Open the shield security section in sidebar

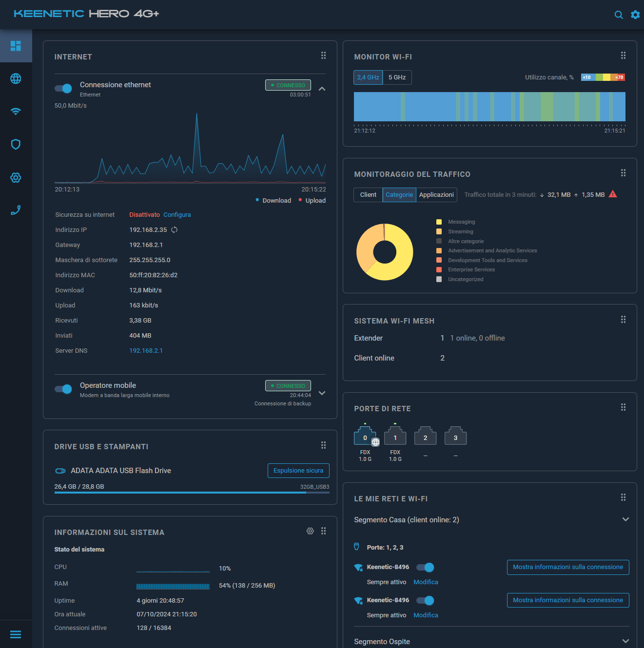tap(16, 144)
